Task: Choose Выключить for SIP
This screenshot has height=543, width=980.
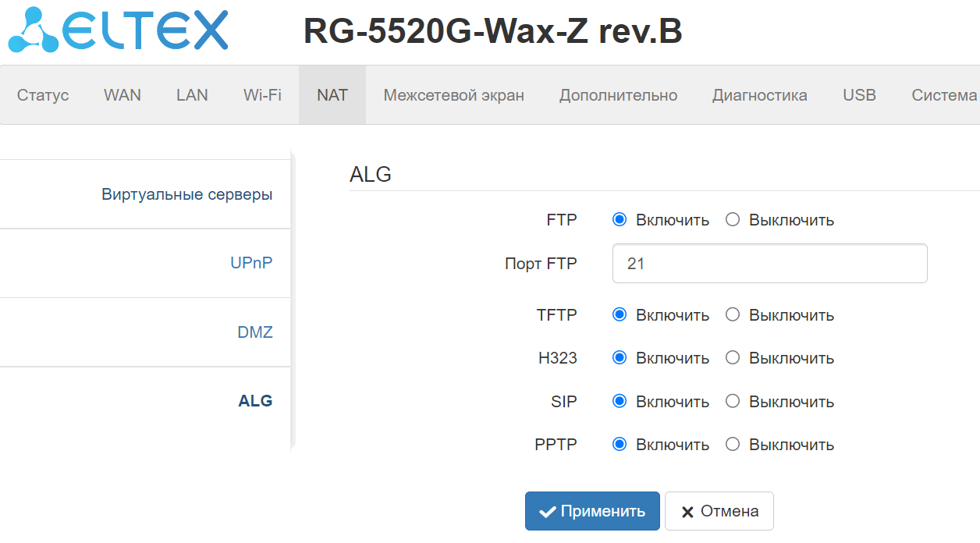Action: coord(733,402)
